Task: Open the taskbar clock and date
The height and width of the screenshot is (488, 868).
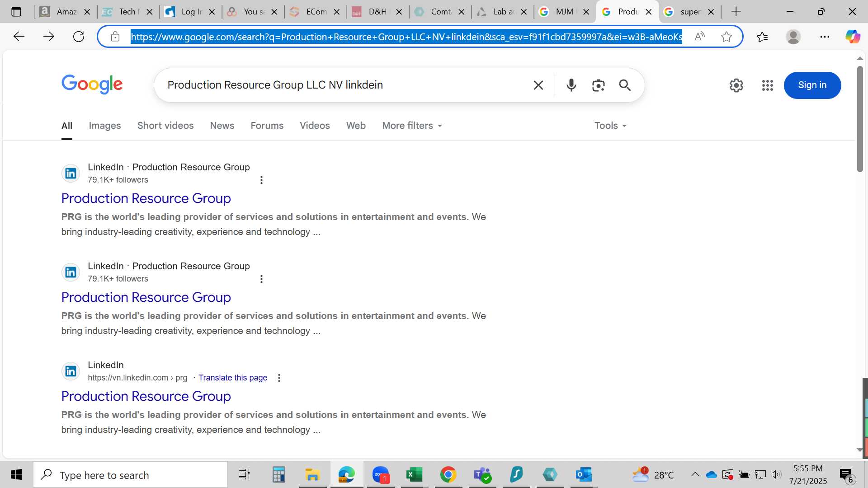Action: [x=808, y=474]
